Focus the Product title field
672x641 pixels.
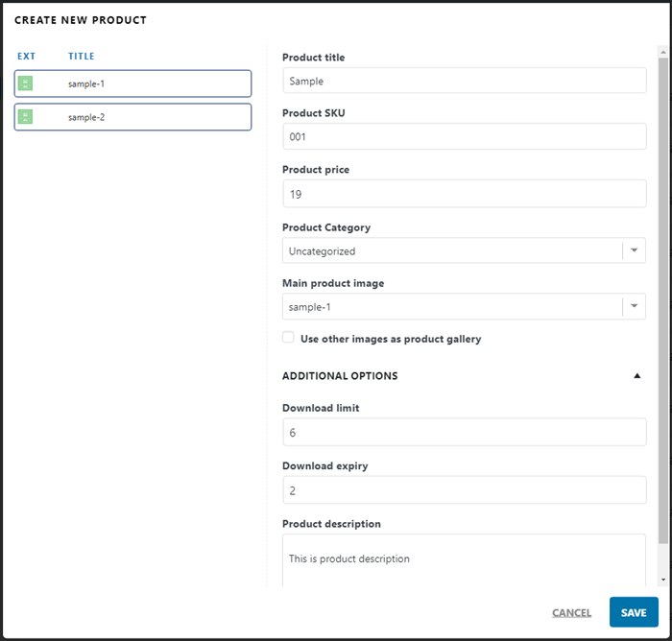(x=464, y=81)
